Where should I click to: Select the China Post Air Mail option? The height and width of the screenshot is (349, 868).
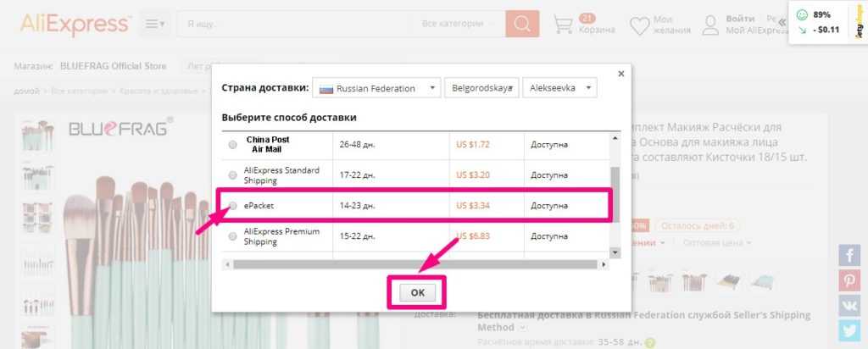(233, 145)
